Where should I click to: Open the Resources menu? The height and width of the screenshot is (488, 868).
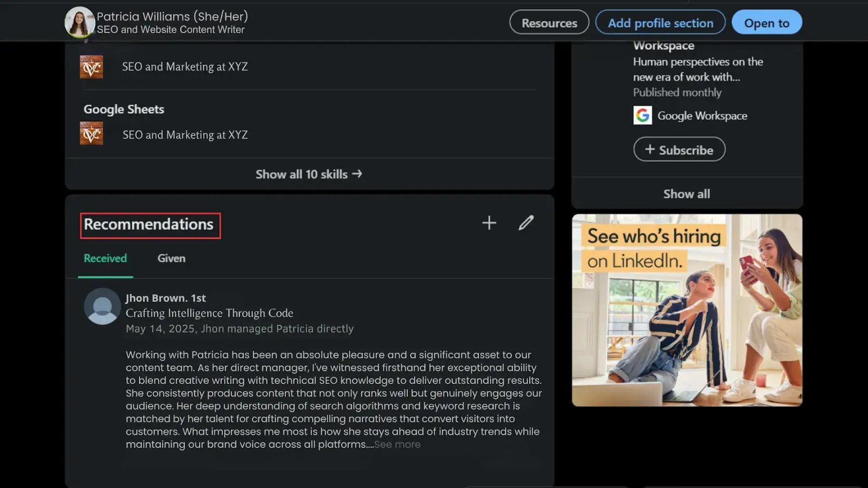pos(549,23)
